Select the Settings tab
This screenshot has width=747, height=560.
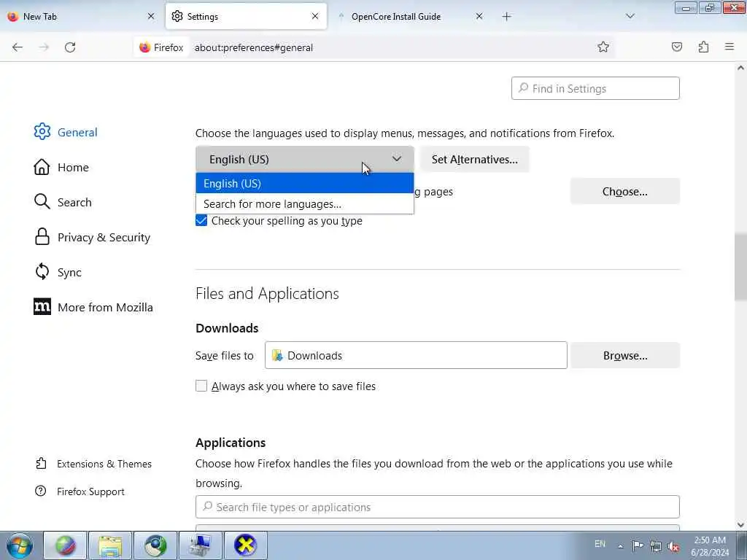pos(246,16)
